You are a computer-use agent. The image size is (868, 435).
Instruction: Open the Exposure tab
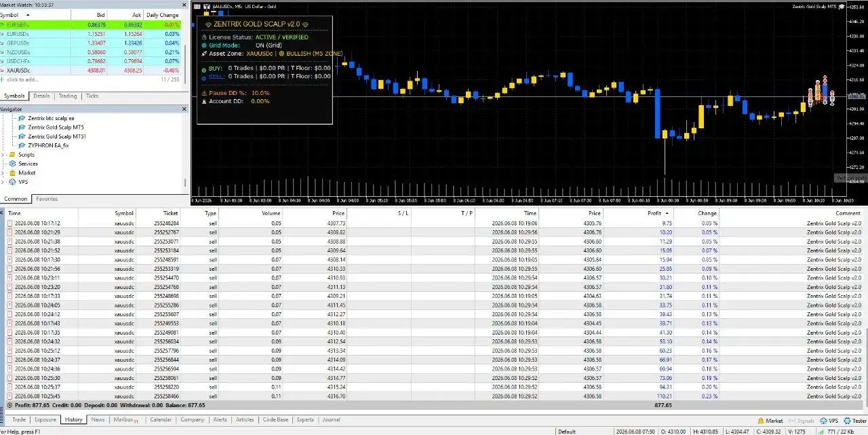[45, 419]
